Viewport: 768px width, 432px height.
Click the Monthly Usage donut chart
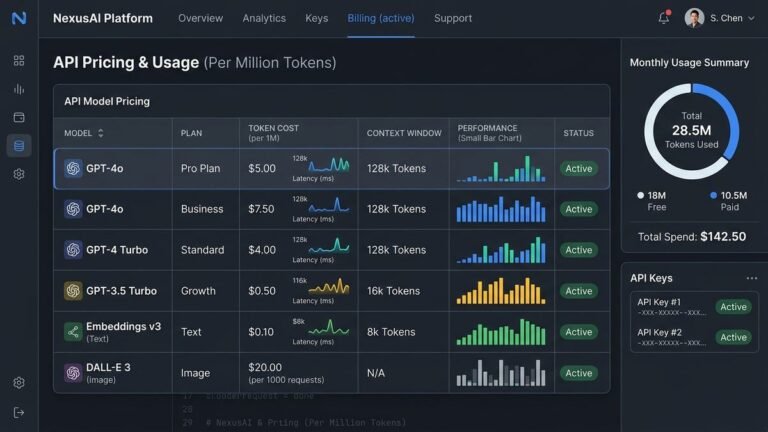click(x=692, y=131)
